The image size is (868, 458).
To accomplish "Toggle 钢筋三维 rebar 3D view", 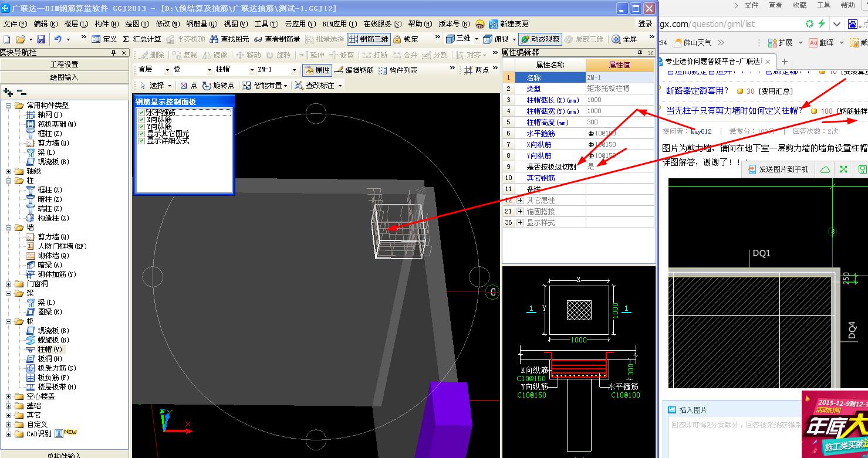I will tap(368, 39).
